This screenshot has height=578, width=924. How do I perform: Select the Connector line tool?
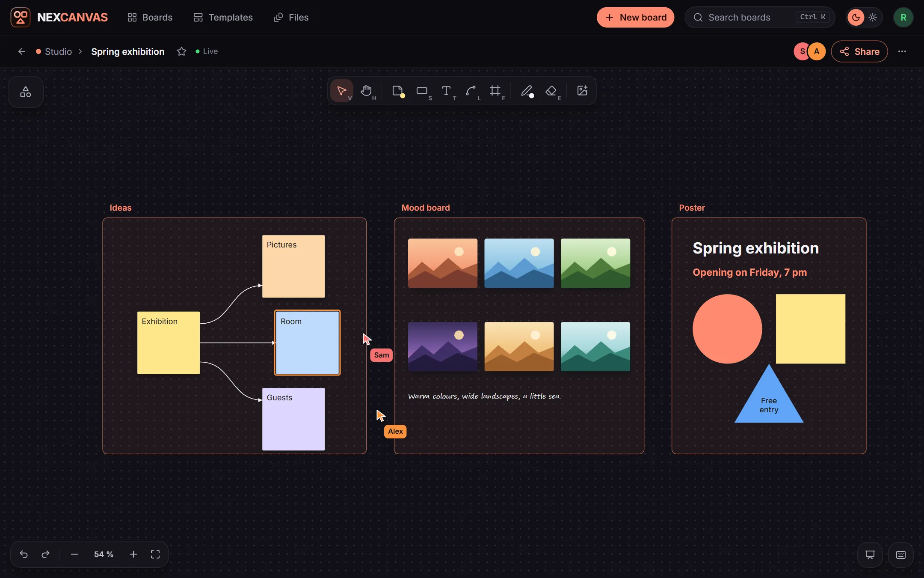[471, 91]
